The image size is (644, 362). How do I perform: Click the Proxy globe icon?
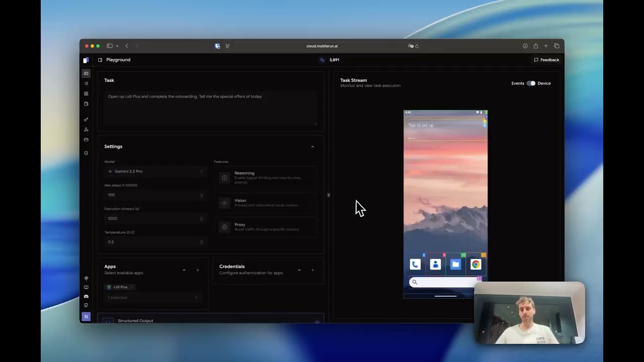pos(224,227)
